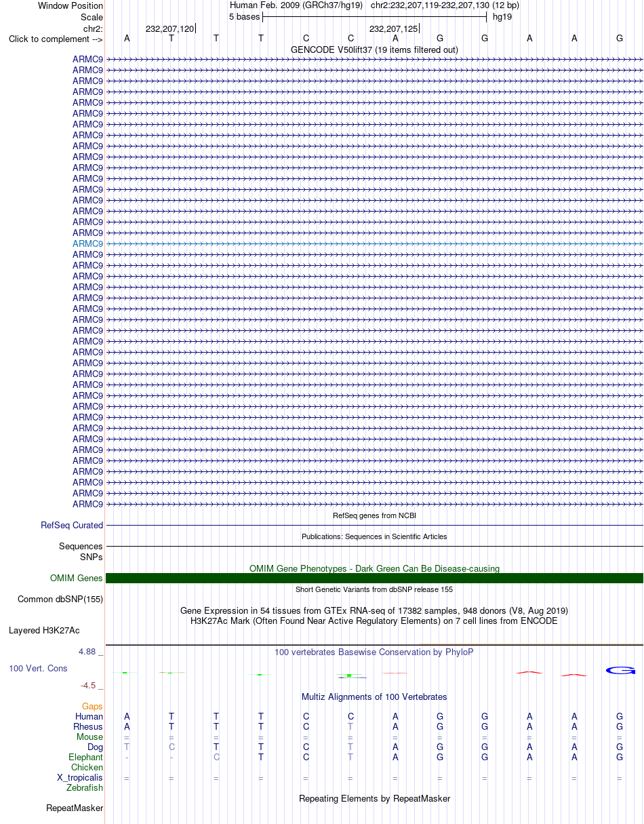
Task: Click the "Scale" row label
Action: (x=92, y=17)
